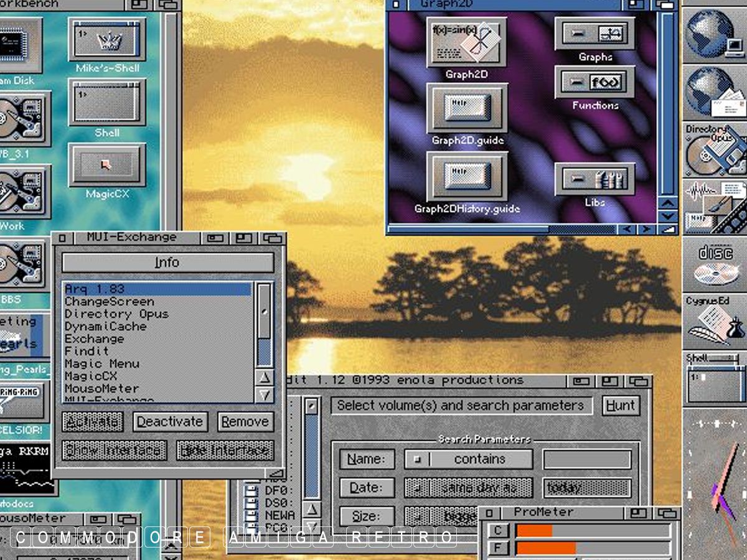Open Directory Opus dock icon
The width and height of the screenshot is (747, 560).
pos(715,150)
